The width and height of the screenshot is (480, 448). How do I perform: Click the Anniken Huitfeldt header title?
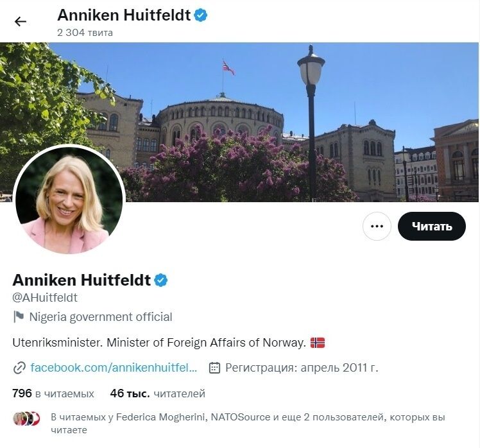124,15
